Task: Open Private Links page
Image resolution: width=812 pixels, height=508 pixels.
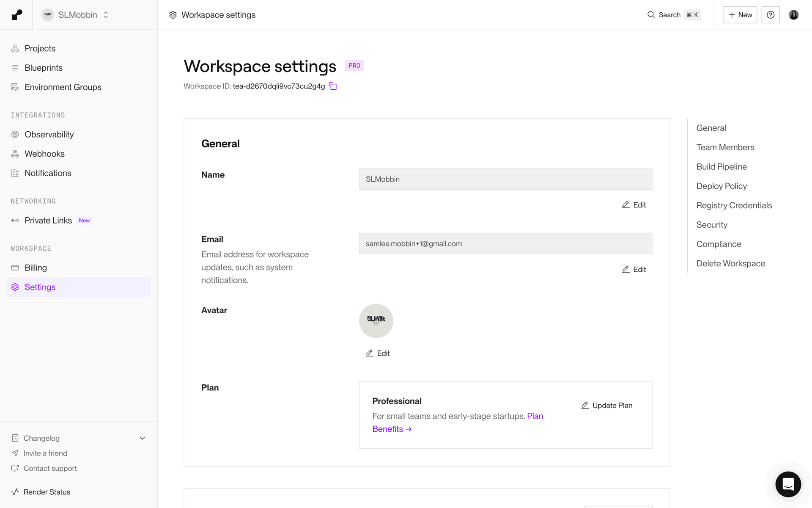Action: click(x=79, y=221)
